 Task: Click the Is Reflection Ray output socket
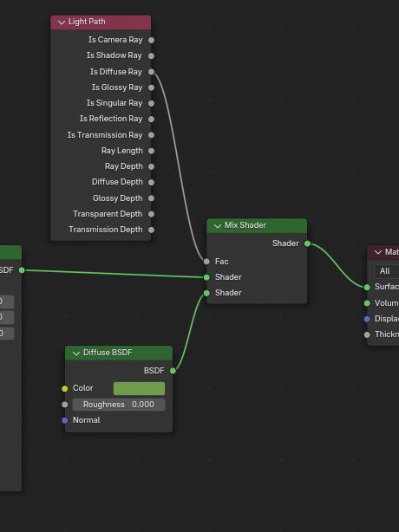[x=152, y=119]
